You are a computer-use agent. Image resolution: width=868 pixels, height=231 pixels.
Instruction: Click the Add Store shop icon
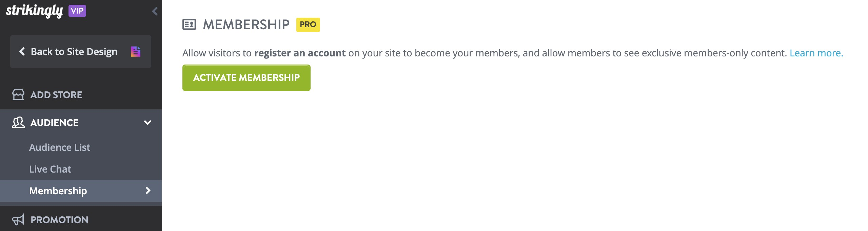pos(18,94)
